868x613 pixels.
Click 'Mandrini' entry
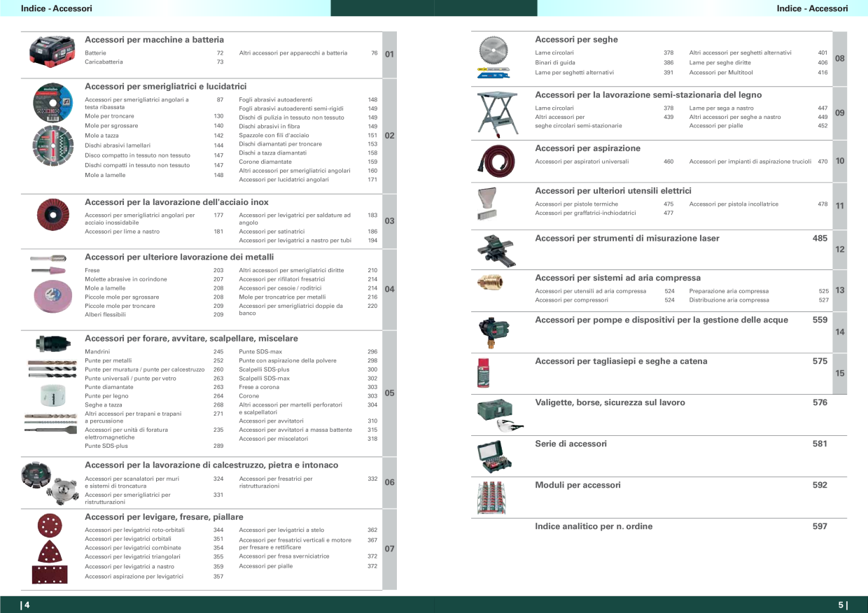click(97, 352)
